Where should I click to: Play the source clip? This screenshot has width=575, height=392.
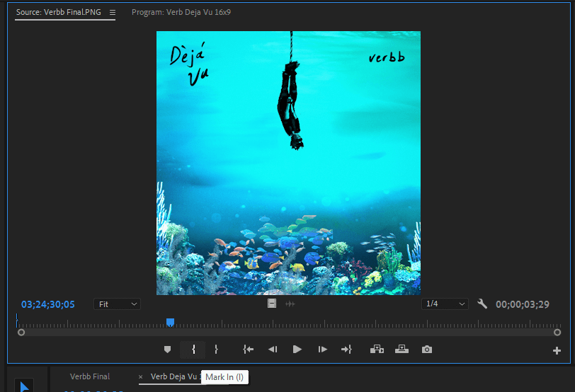297,350
